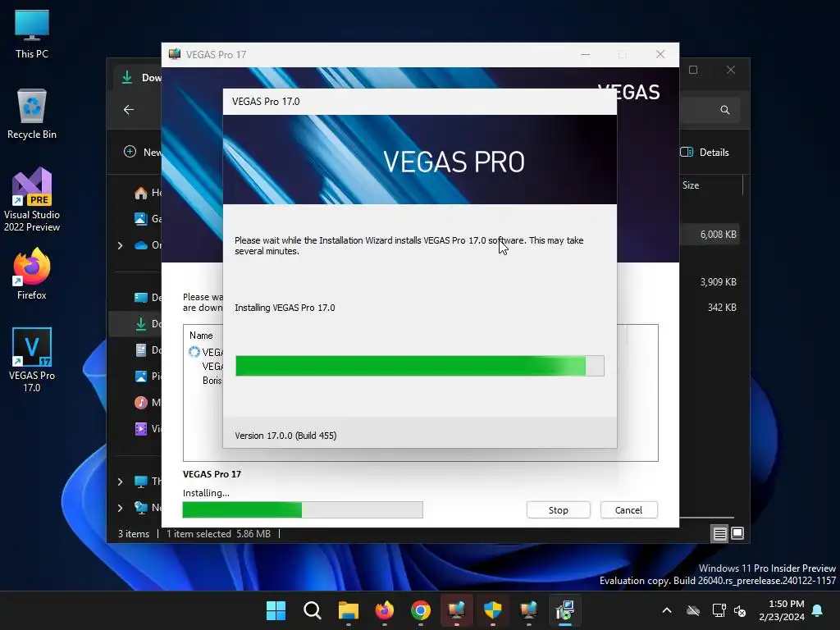Click the Name column header in installer list

[x=202, y=336]
